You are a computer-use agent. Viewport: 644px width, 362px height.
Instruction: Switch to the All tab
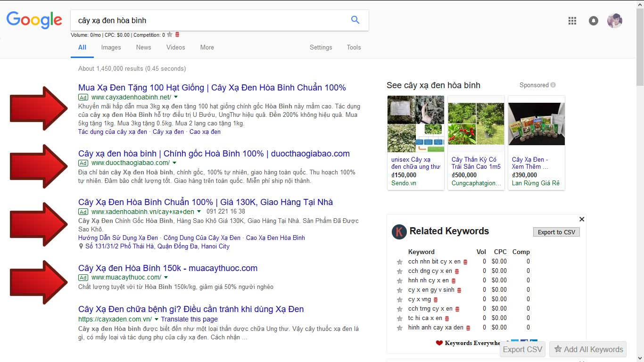[82, 47]
